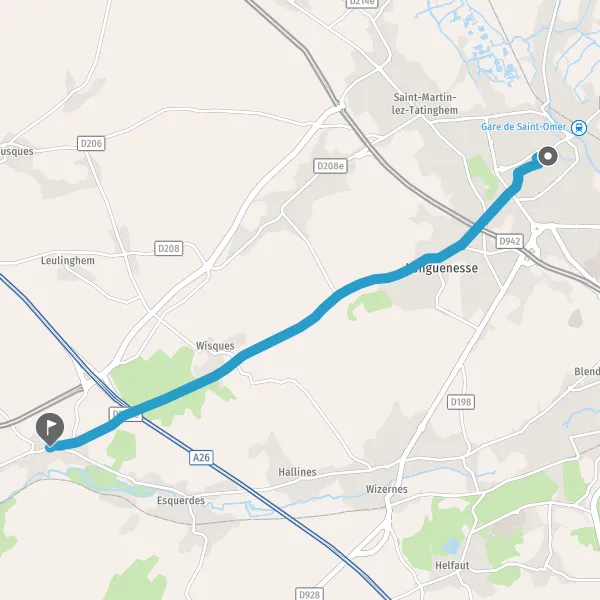The image size is (600, 600).
Task: Click the D206 road badge
Action: click(91, 143)
